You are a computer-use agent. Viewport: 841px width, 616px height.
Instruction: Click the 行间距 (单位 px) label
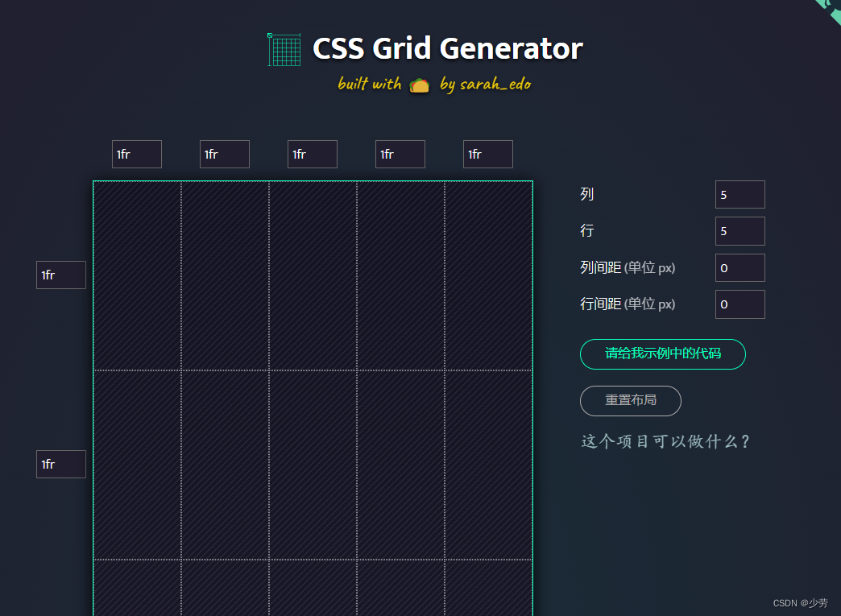click(628, 304)
